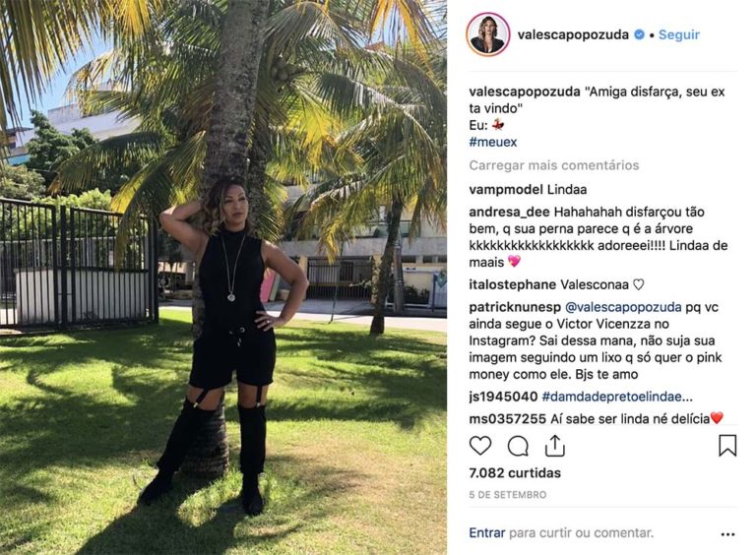Open the #meuex hashtag link
Screen dimensions: 756x555
[493, 142]
